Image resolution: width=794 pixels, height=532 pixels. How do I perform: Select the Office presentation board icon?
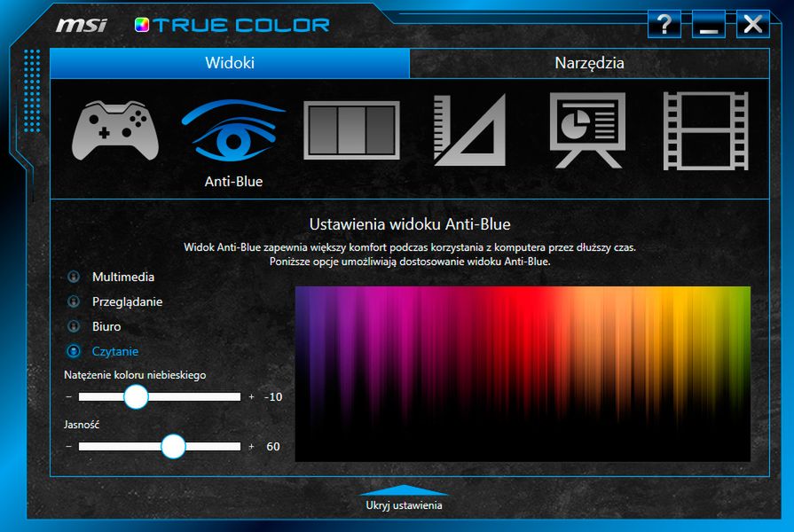pos(587,130)
